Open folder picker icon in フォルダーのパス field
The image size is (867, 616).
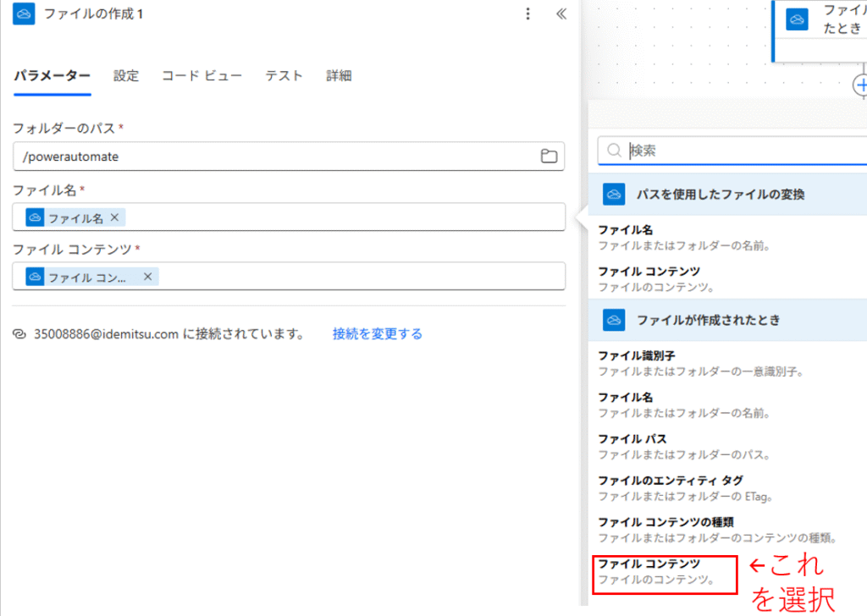click(x=549, y=156)
